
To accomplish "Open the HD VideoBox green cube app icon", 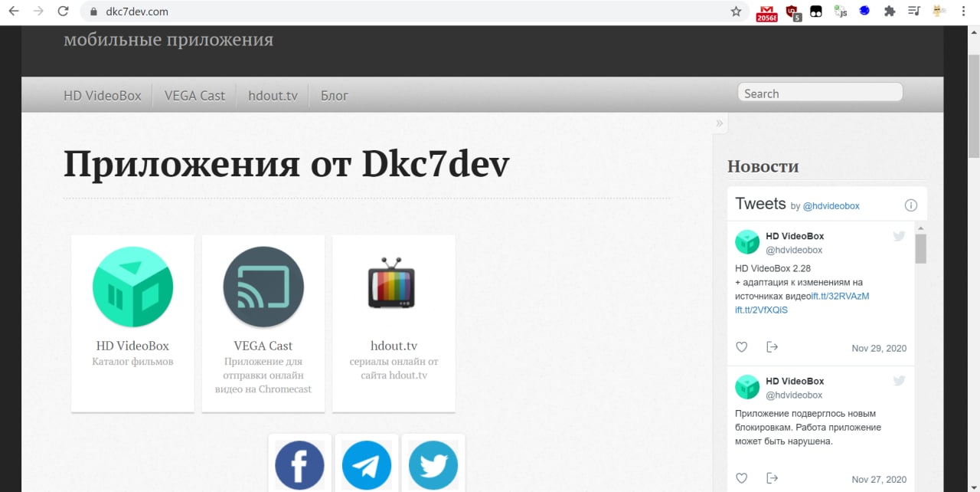I will point(132,287).
